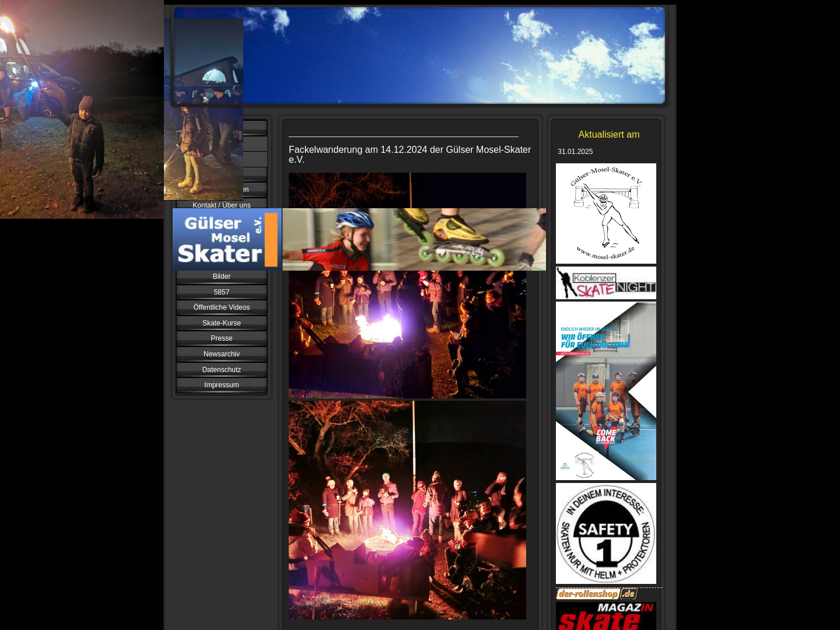840x630 pixels.
Task: Click the boy by the car photo
Action: 82,109
